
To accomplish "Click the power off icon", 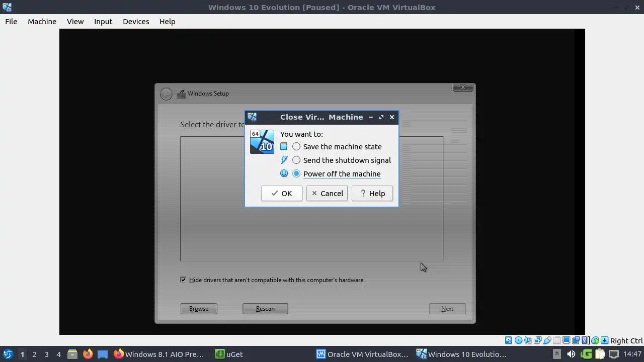I will 284,173.
